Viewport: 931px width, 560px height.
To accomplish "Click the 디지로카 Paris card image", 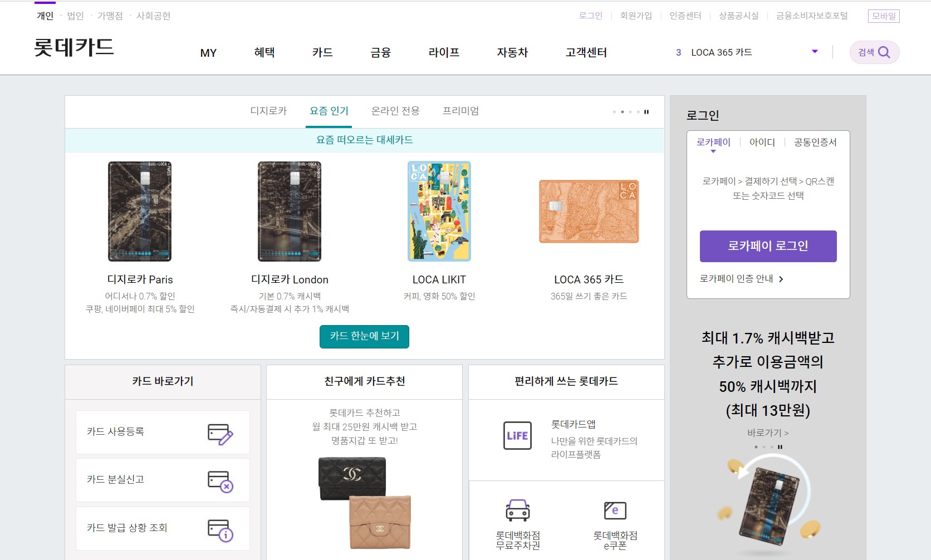I will (x=140, y=212).
